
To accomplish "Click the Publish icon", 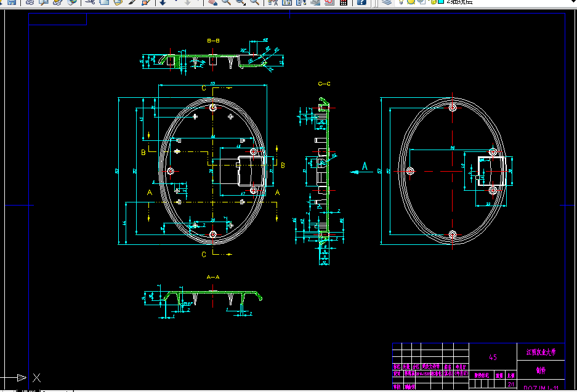I will 58,2.
